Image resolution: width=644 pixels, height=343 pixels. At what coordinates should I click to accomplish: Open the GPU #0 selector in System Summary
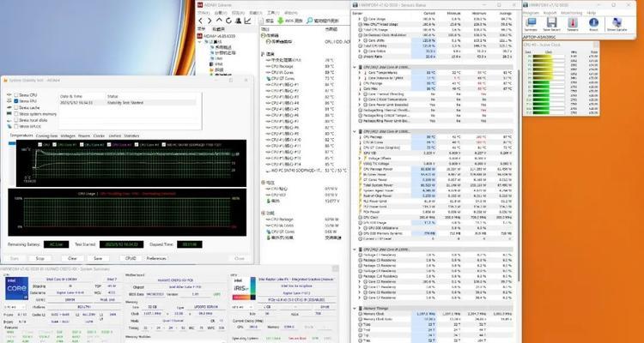pos(242,307)
